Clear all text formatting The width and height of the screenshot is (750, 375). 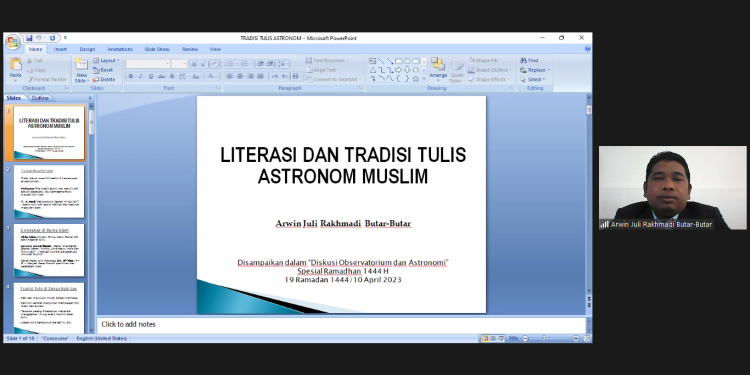click(215, 64)
